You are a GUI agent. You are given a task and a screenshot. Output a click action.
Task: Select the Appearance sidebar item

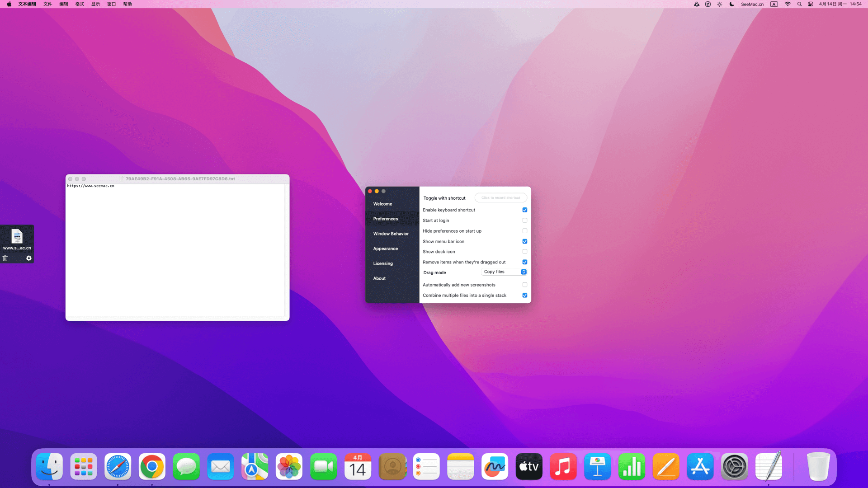(x=385, y=249)
